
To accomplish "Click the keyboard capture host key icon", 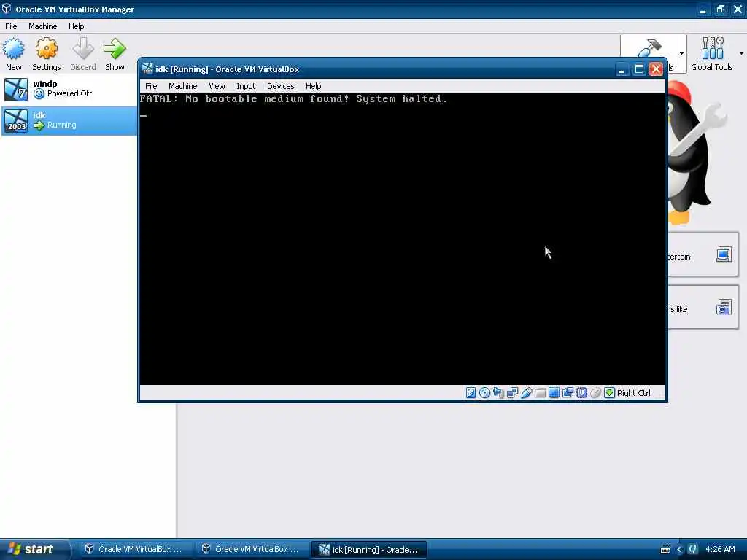I will pos(609,393).
